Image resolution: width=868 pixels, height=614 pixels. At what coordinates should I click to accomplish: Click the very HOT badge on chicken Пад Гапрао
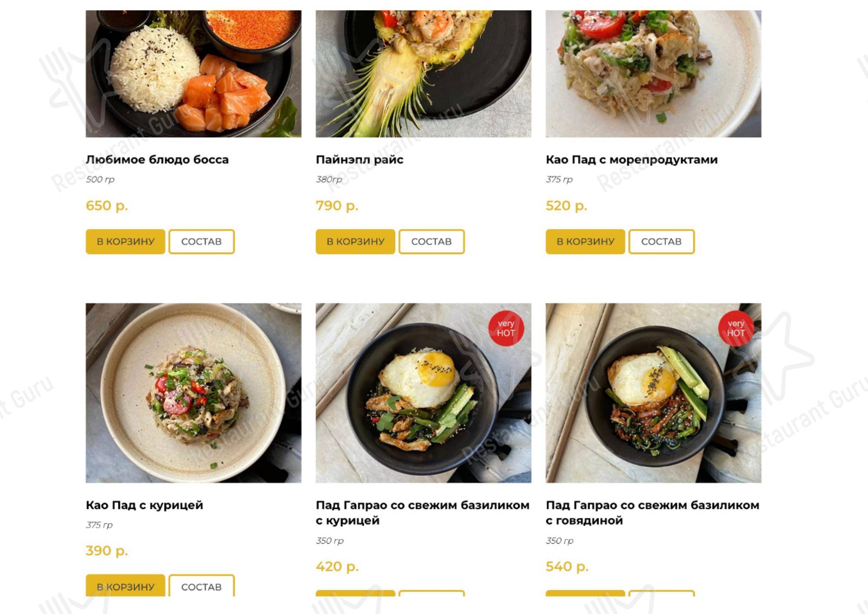point(506,328)
